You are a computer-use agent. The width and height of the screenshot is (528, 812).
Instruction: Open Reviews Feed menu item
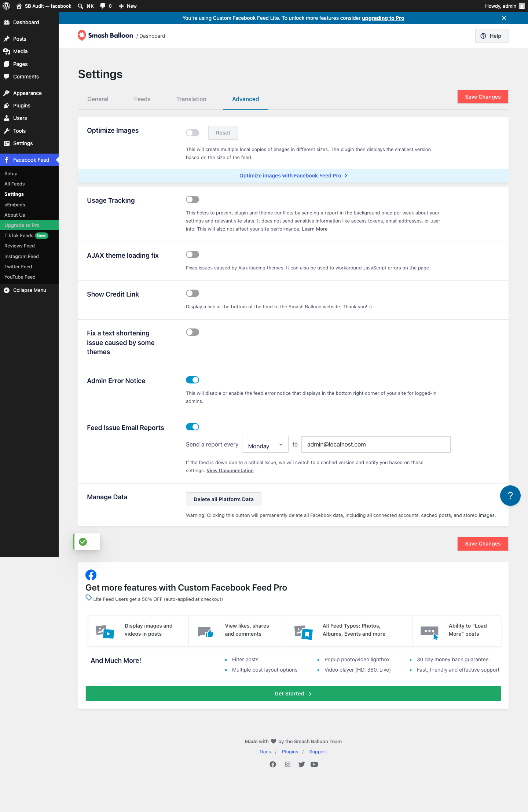pyautogui.click(x=29, y=246)
